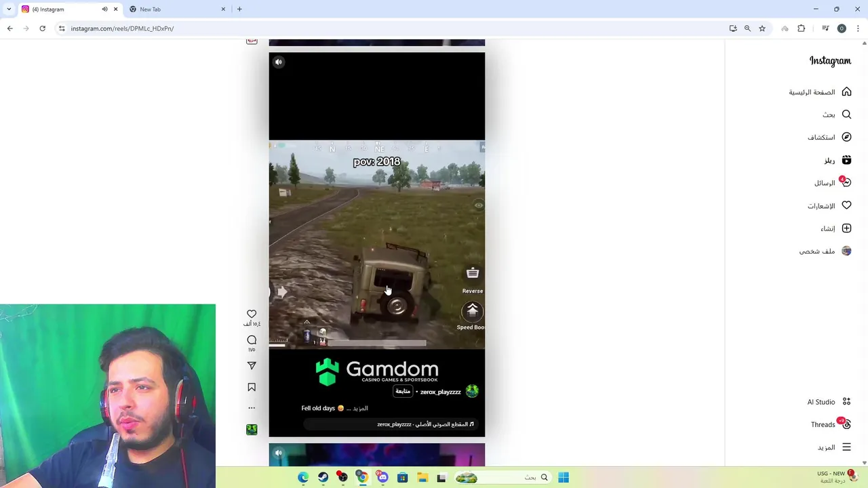Open Microsoft Edge from the taskbar
This screenshot has height=488, width=868.
[303, 478]
